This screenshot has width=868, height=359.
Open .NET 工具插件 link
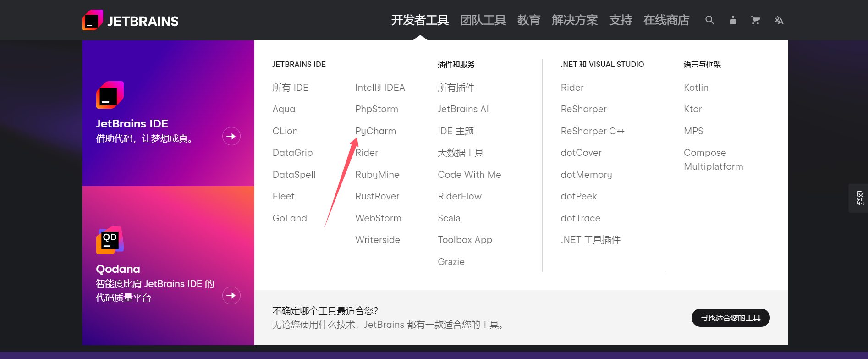click(x=591, y=240)
